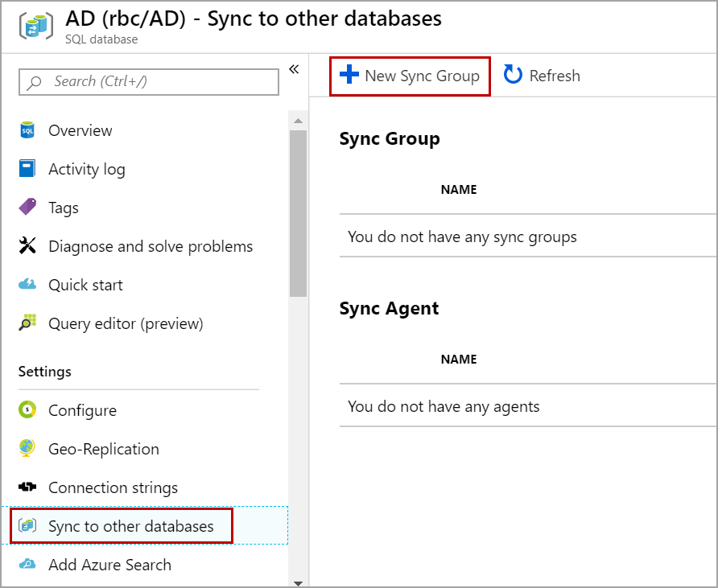
Task: Sort Sync Group table by NAME header
Action: pyautogui.click(x=459, y=190)
